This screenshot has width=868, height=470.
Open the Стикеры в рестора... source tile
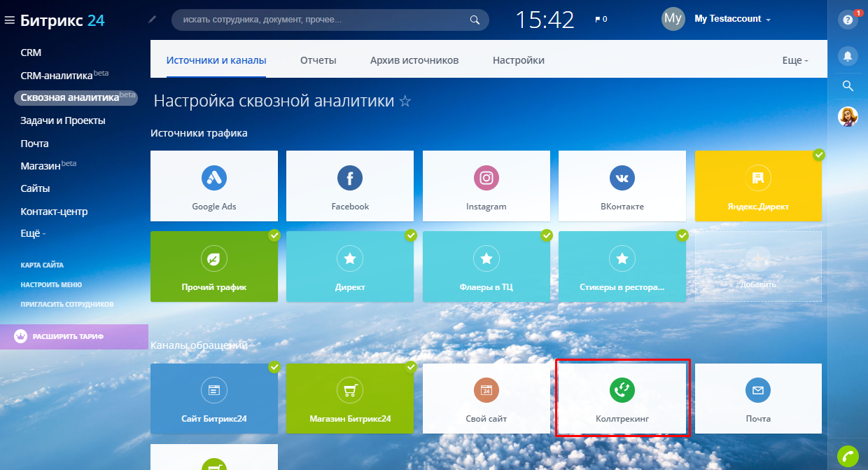pyautogui.click(x=622, y=267)
